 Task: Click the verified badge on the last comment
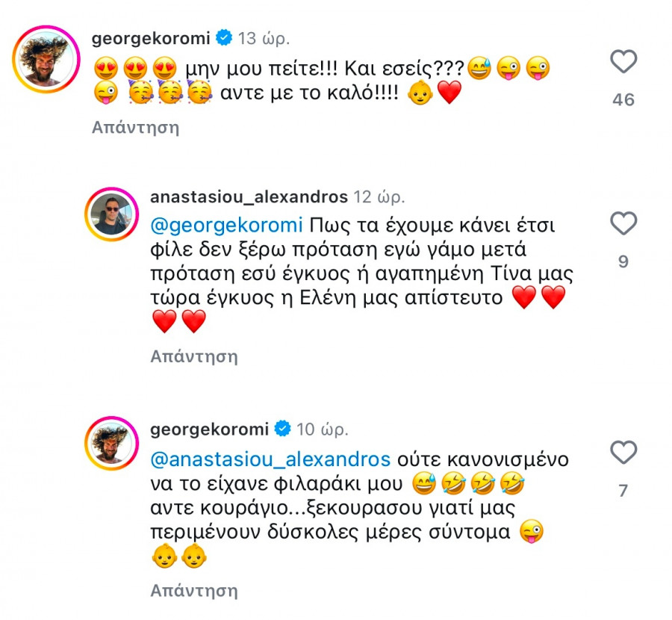282,430
